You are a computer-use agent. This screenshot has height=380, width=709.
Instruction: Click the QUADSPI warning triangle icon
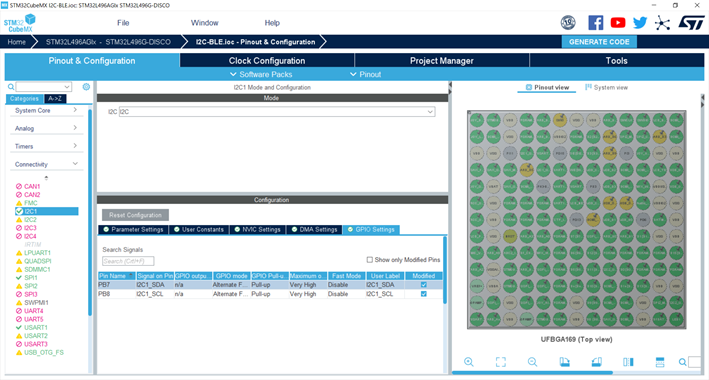(19, 261)
